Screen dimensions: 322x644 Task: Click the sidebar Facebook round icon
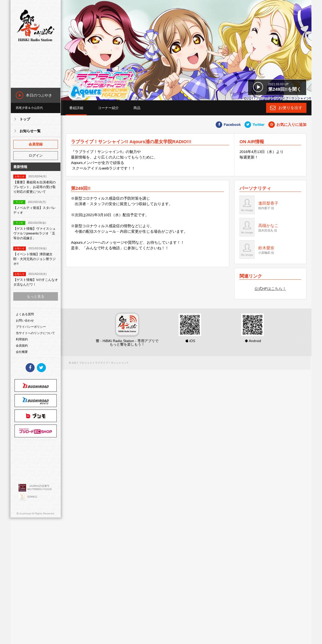pyautogui.click(x=30, y=368)
